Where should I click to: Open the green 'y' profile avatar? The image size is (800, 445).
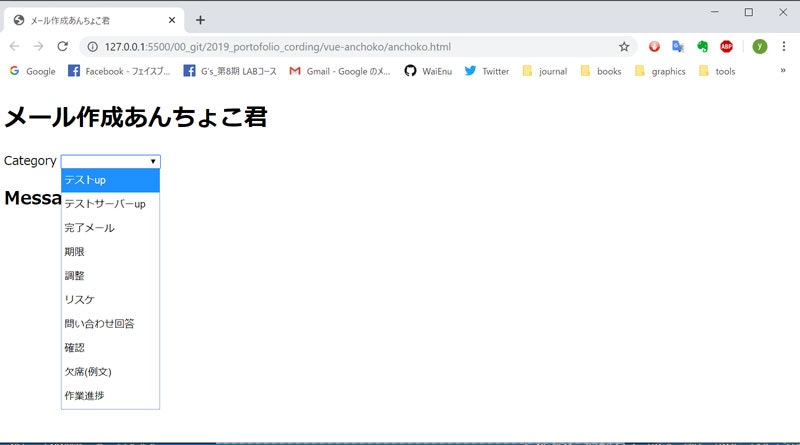tap(760, 46)
